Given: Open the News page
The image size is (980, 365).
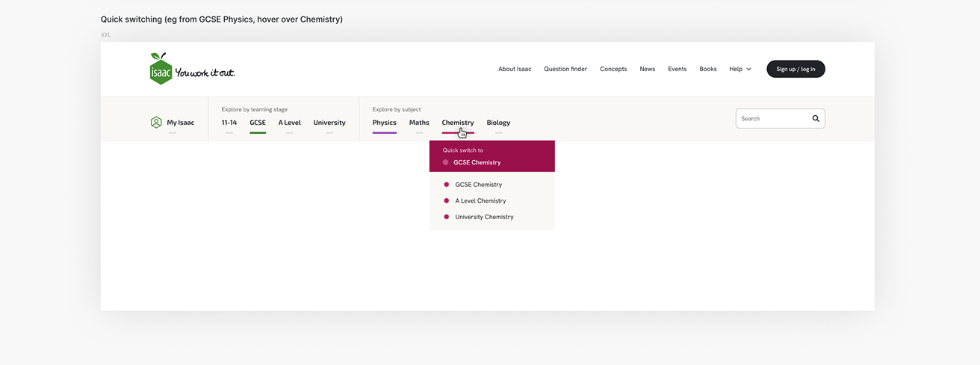Looking at the screenshot, I should pos(648,69).
